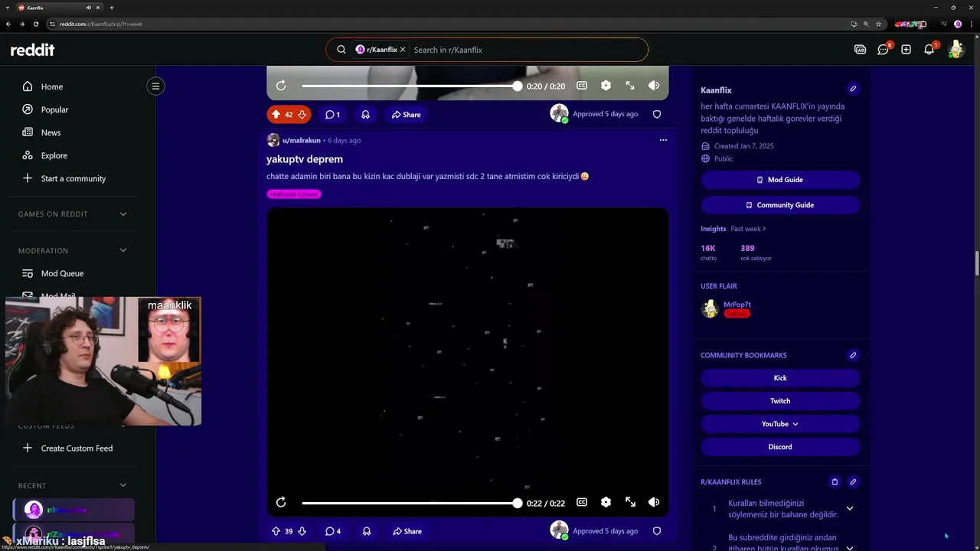Open the yakuptv deprem post title
Viewport: 980px width, 551px height.
(305, 159)
